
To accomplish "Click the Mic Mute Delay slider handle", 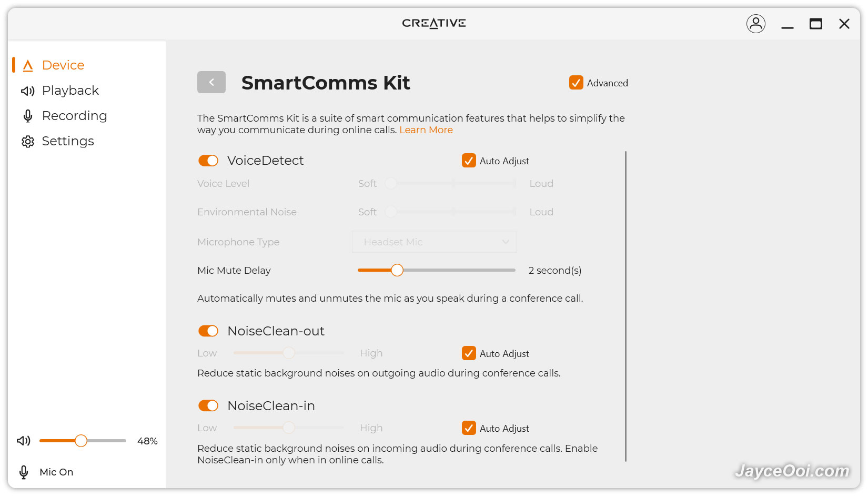I will (x=397, y=270).
